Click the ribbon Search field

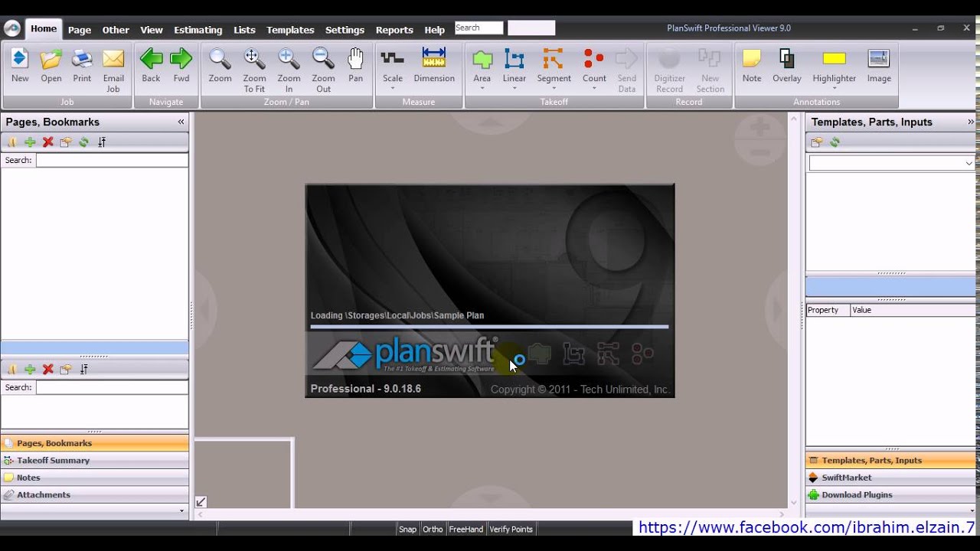click(479, 28)
